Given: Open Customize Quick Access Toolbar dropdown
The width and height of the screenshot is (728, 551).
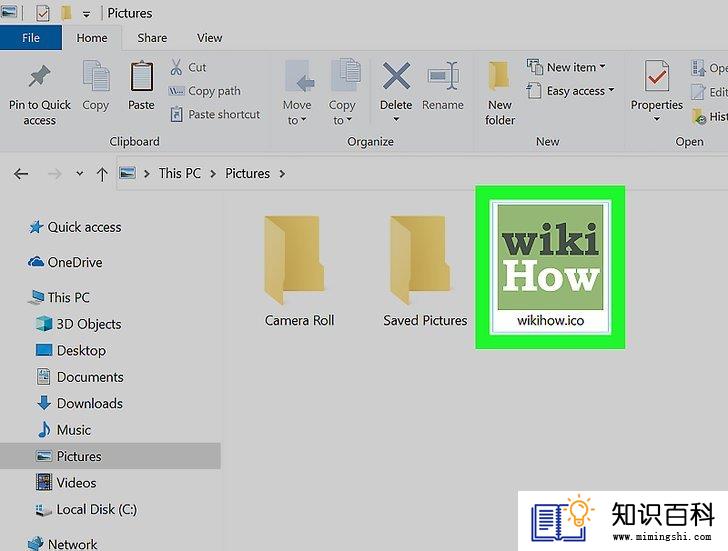Looking at the screenshot, I should (x=86, y=14).
